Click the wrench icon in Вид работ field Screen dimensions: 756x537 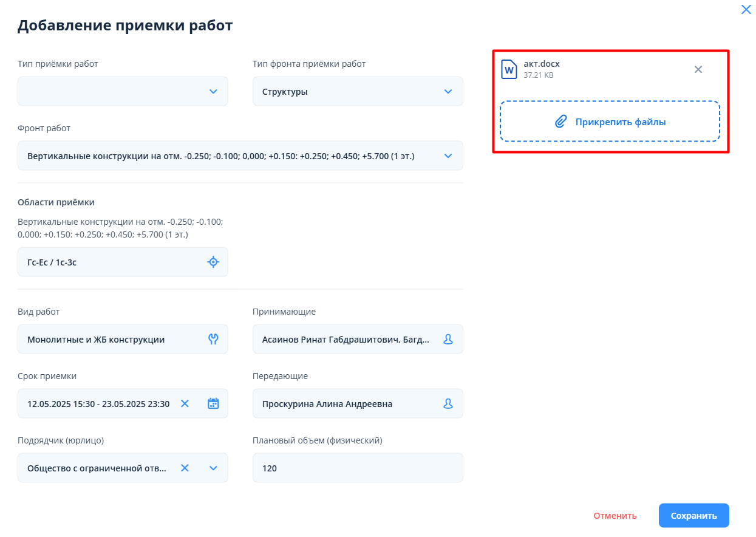click(x=213, y=340)
